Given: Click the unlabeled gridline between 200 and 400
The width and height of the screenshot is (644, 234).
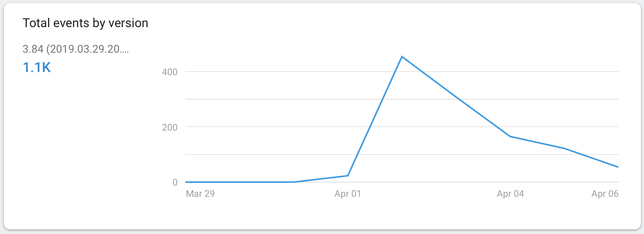Looking at the screenshot, I should 272,99.
